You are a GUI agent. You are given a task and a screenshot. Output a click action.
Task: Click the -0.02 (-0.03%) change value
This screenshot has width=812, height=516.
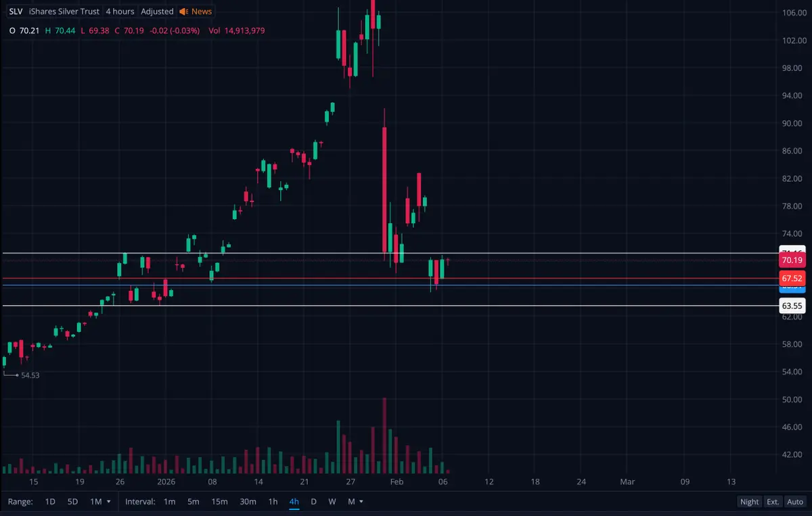[174, 30]
